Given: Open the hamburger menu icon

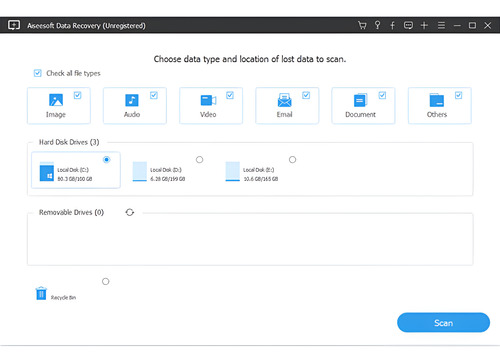Looking at the screenshot, I should 441,25.
